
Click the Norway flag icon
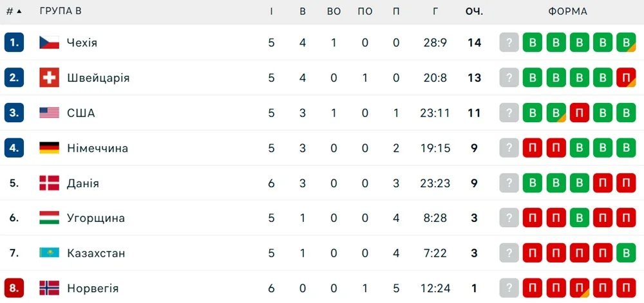tap(49, 288)
